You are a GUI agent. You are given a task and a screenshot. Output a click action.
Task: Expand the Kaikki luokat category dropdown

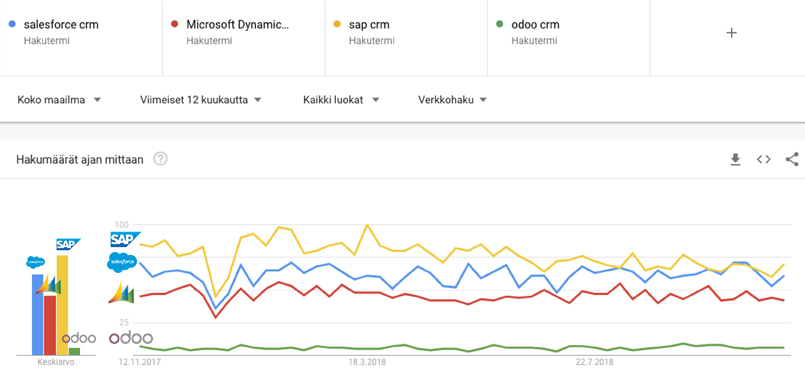point(341,100)
